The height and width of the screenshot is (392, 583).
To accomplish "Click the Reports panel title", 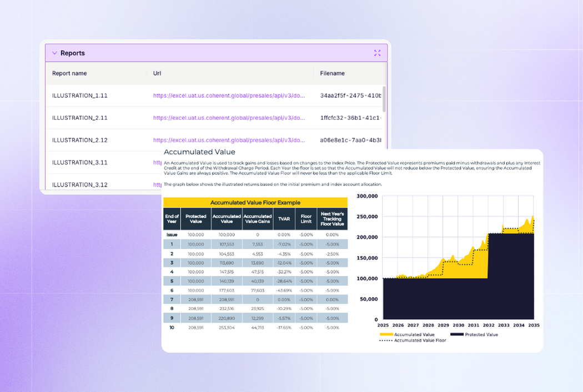I will click(73, 53).
